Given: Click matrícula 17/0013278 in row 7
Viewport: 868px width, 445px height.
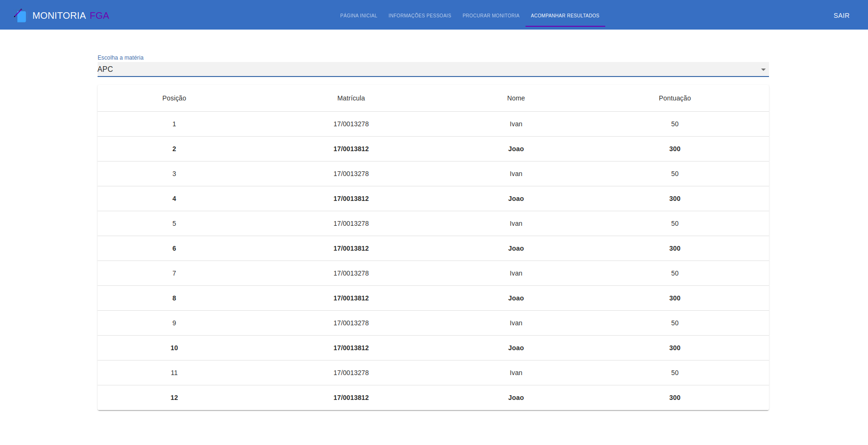Looking at the screenshot, I should pyautogui.click(x=351, y=273).
